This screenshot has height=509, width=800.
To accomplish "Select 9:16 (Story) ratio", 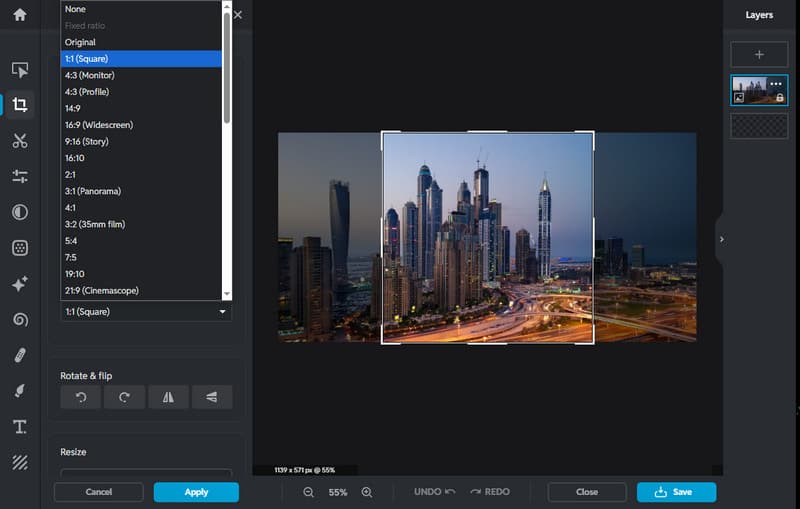I will tap(141, 141).
